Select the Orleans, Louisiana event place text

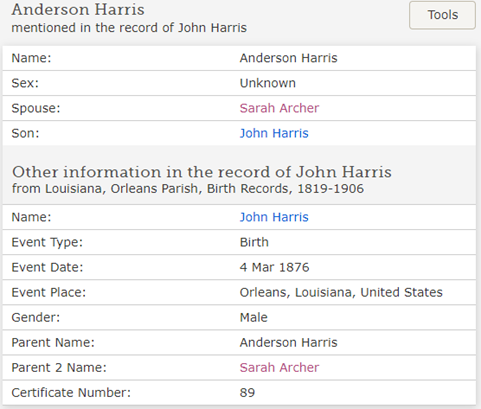[341, 292]
